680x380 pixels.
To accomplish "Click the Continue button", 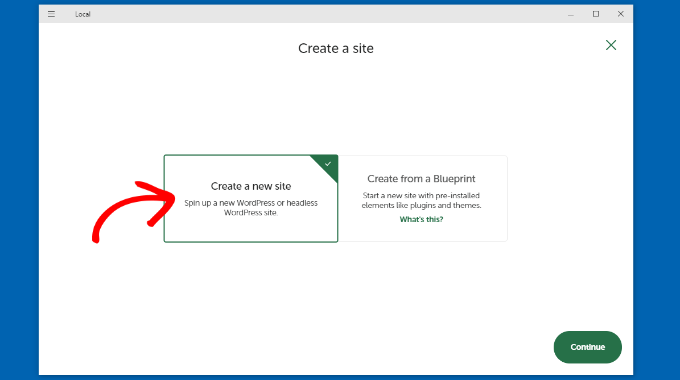I will click(588, 347).
